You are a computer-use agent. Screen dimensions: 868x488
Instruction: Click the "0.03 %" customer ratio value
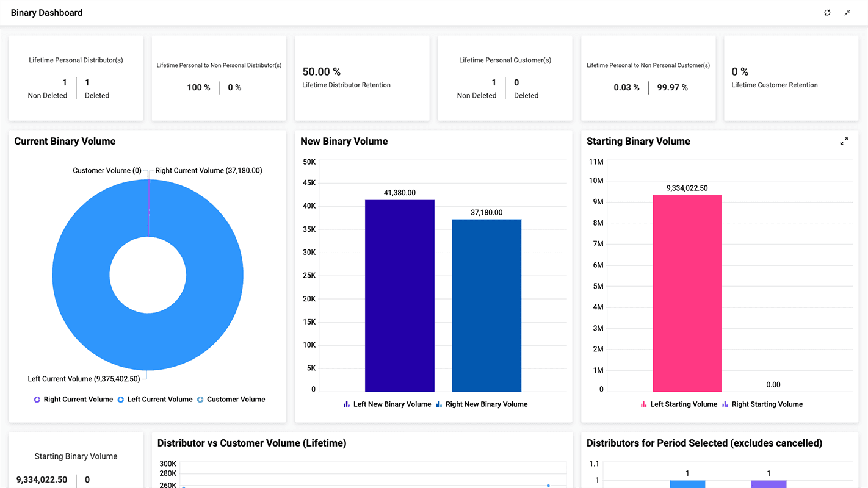pyautogui.click(x=627, y=88)
